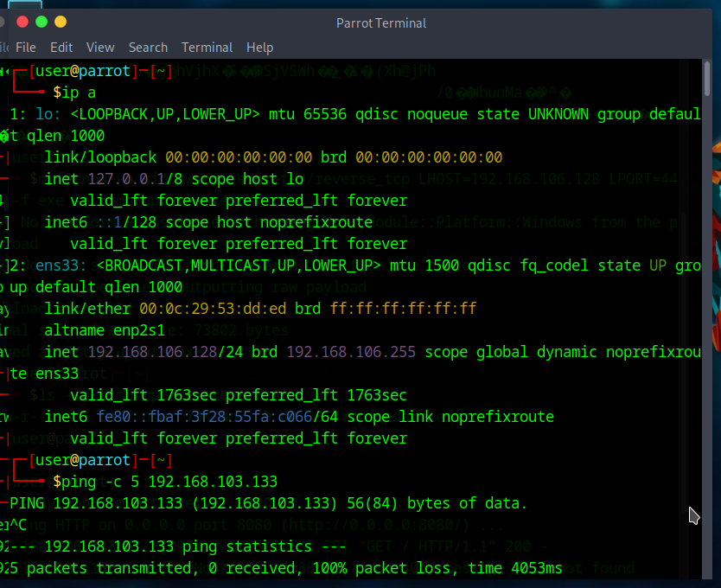Click the '100% packet loss' text
721x588 pixels.
click(x=381, y=568)
